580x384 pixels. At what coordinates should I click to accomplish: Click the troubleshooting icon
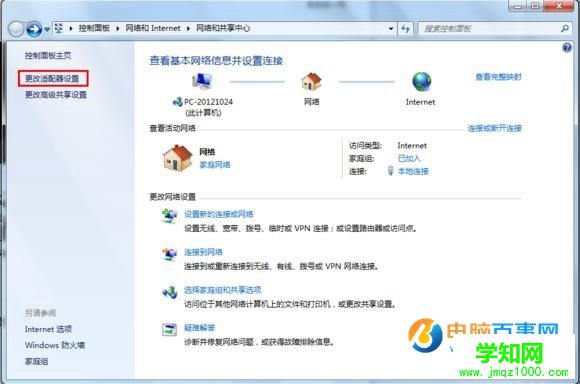[169, 329]
